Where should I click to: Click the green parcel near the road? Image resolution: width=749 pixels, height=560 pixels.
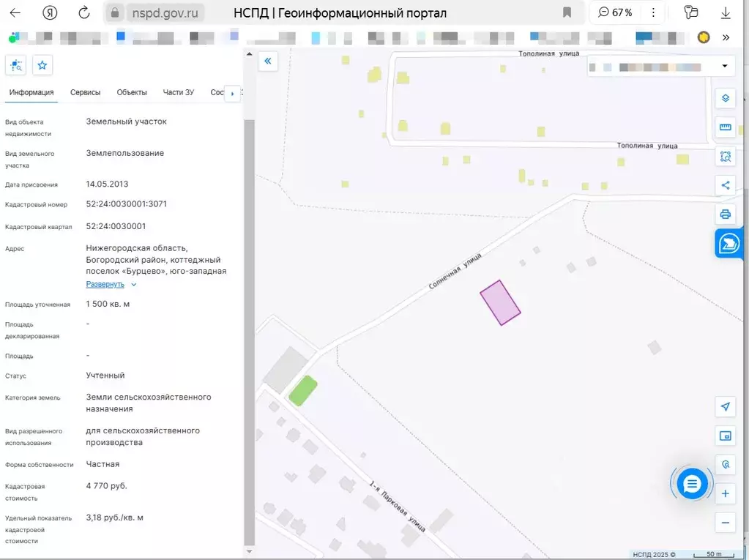coord(303,390)
